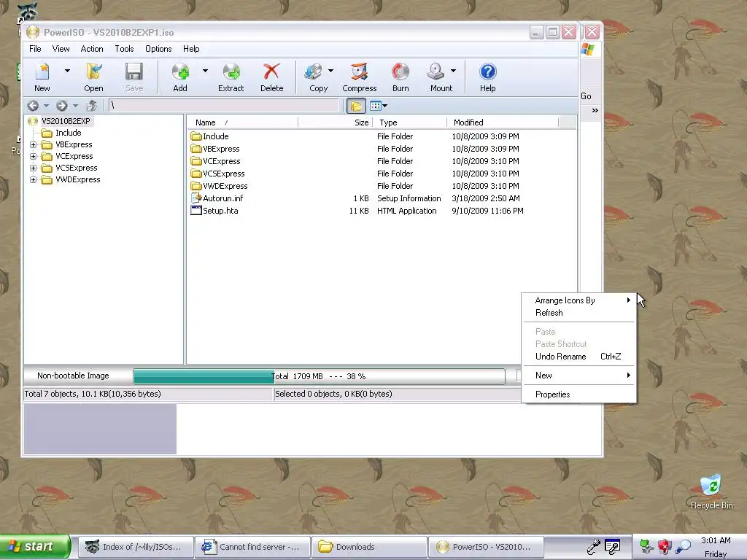Click the Copy disc toolbar icon
This screenshot has width=747, height=560.
click(314, 72)
